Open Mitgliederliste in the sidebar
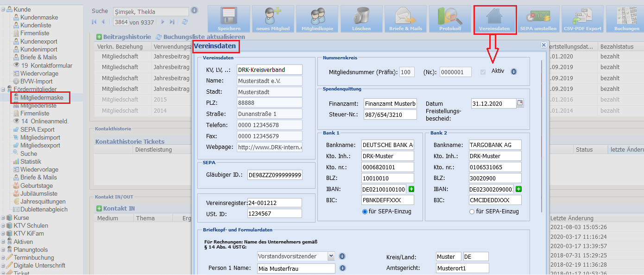The image size is (644, 275). [x=38, y=105]
